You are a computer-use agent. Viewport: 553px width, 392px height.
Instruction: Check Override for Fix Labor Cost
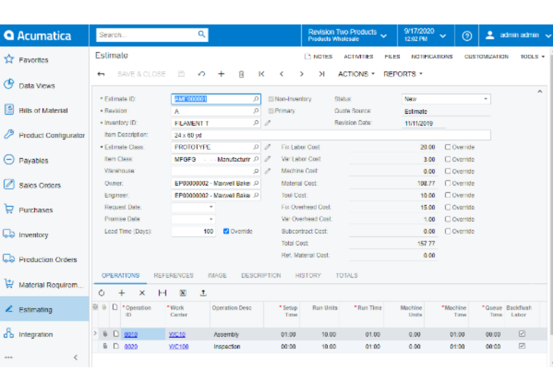coord(448,147)
